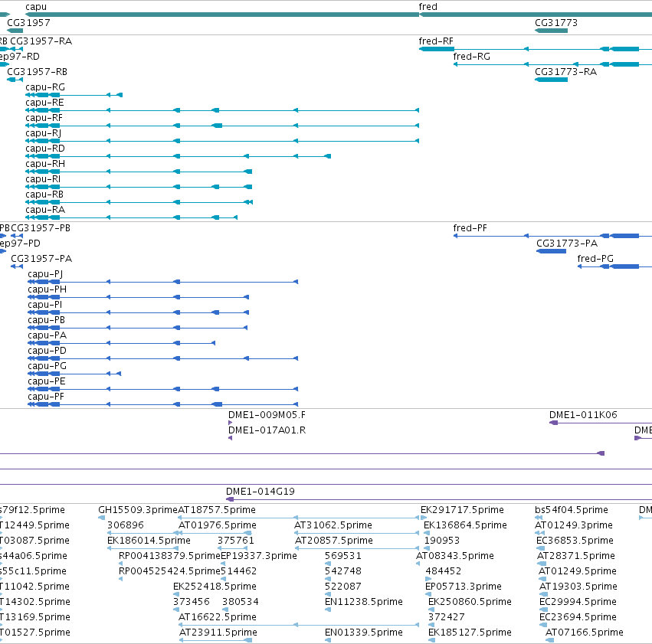Open the bs54f04.5prime EST label
Viewport: 652px width, 644px height.
pyautogui.click(x=572, y=510)
